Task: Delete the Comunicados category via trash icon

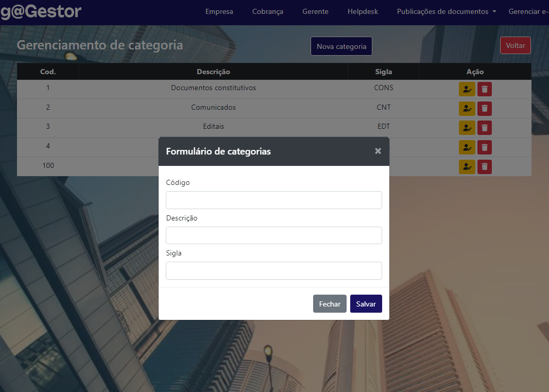Action: coord(484,108)
